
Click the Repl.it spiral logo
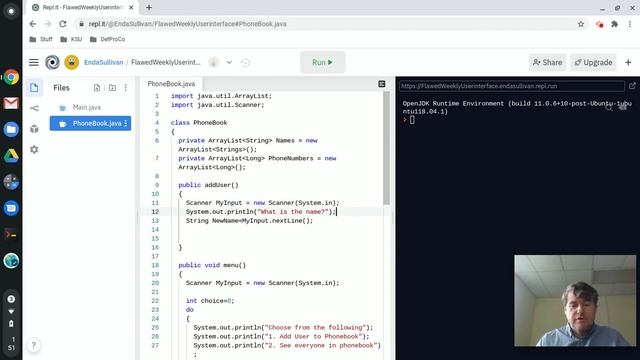[x=52, y=62]
